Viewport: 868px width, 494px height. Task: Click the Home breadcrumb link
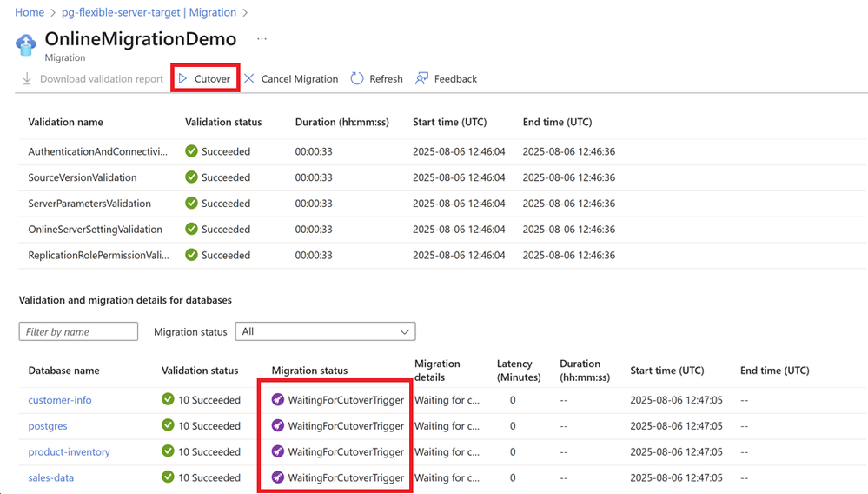30,12
